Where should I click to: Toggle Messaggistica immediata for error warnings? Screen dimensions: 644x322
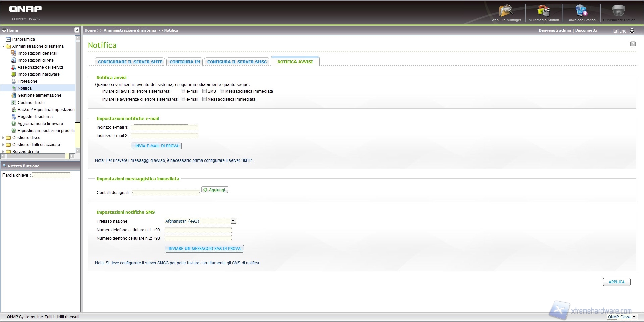[204, 99]
